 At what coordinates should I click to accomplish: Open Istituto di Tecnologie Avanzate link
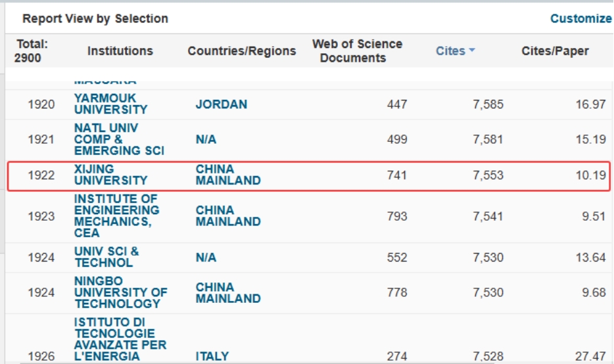pyautogui.click(x=120, y=339)
